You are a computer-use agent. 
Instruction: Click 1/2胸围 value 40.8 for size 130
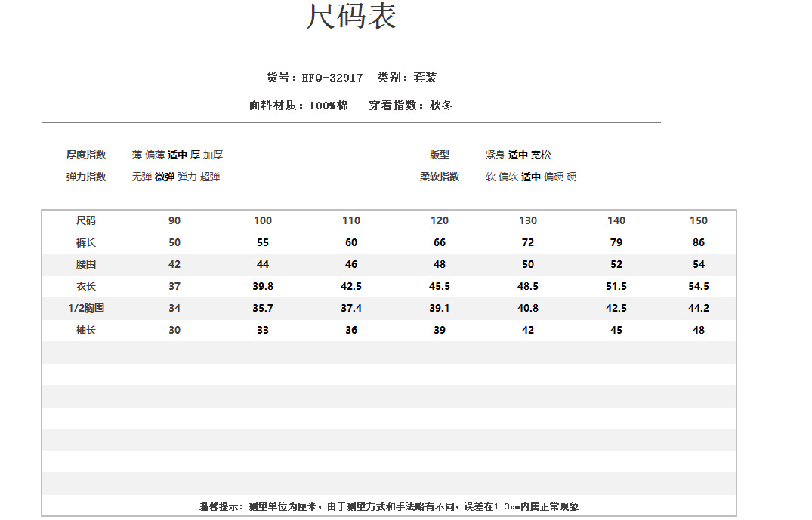(528, 308)
